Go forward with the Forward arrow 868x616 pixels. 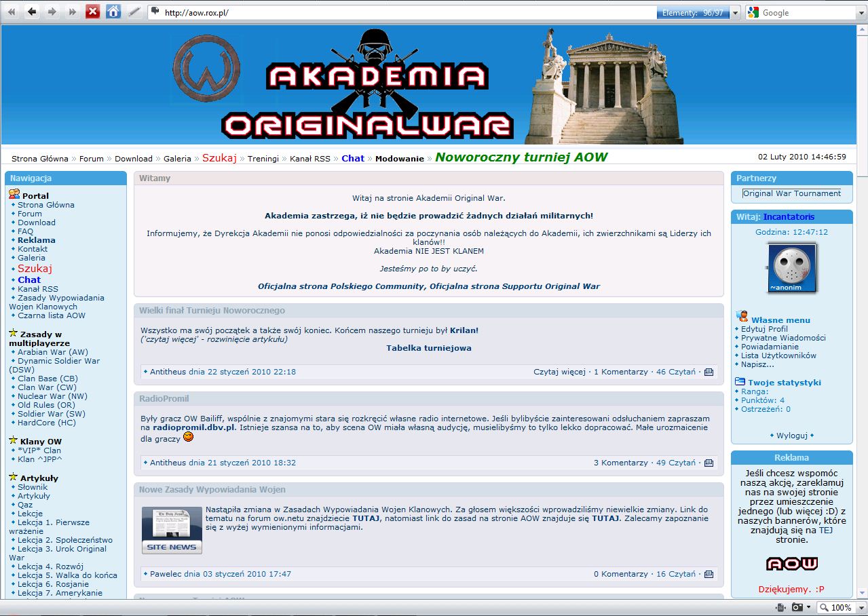coord(52,12)
